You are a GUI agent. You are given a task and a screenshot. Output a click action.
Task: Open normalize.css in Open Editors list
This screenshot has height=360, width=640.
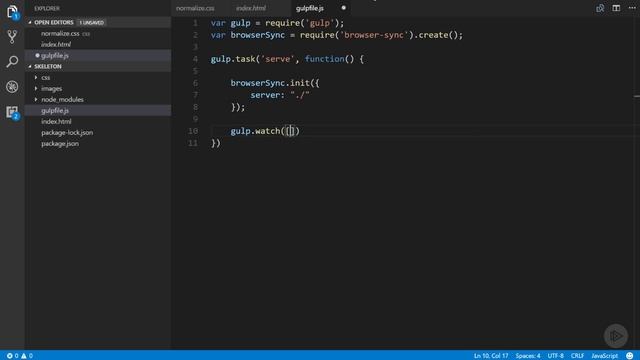[x=98, y=33]
